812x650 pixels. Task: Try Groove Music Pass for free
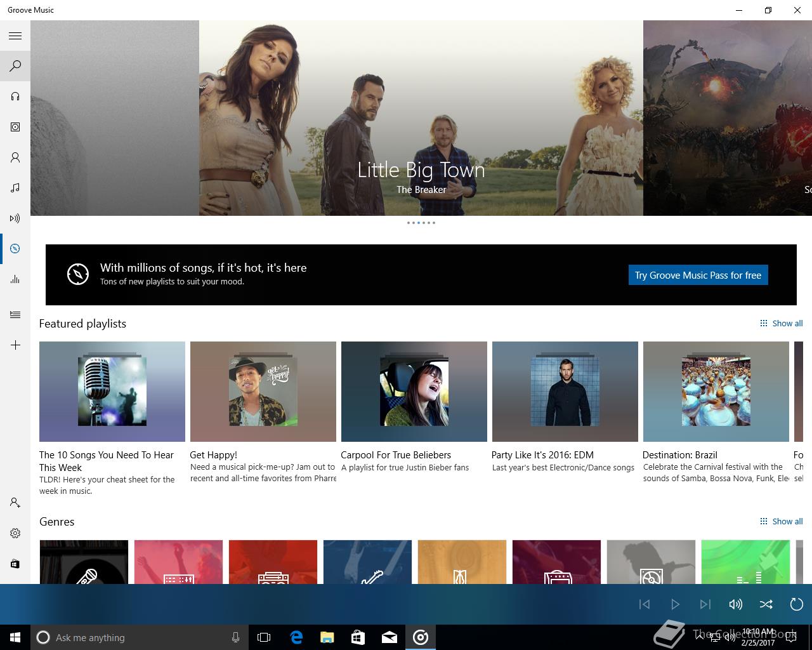point(698,275)
